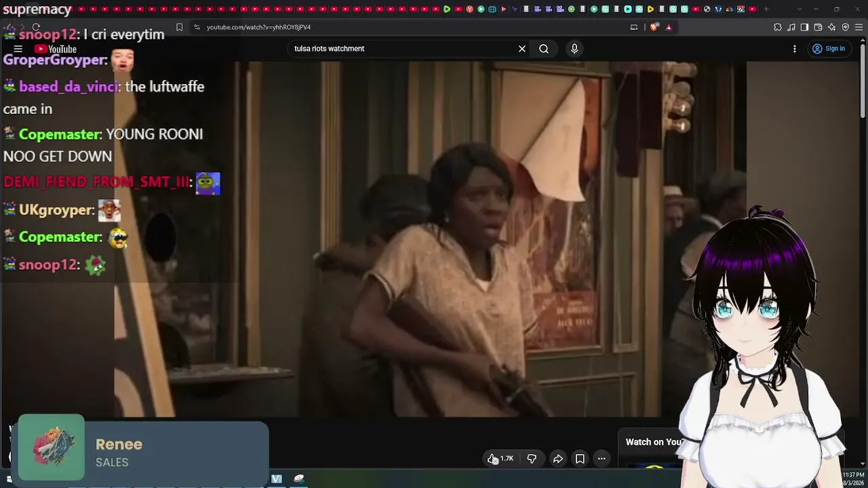868x488 pixels.
Task: Click username based_da_vinci in chat overlay
Action: coord(70,87)
